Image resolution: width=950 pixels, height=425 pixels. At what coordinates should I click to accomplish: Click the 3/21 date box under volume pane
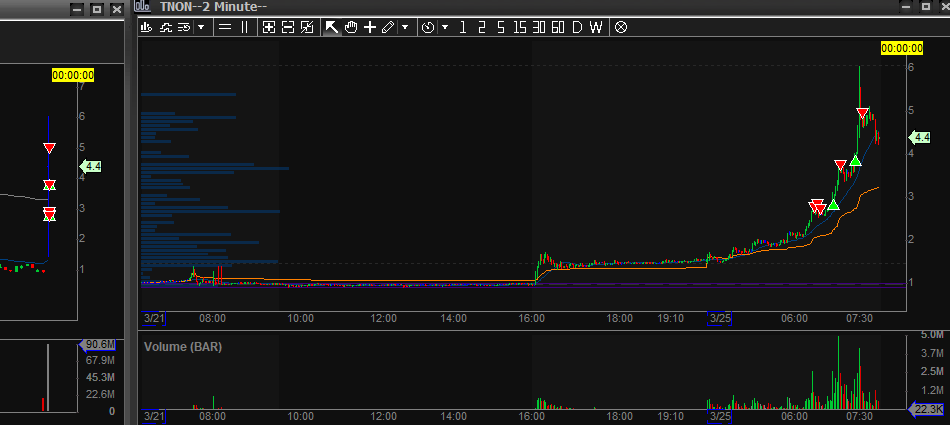tap(154, 417)
